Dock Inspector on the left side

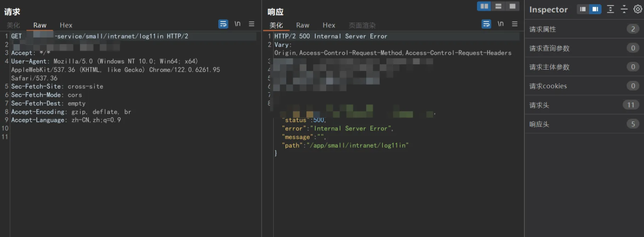click(x=583, y=9)
